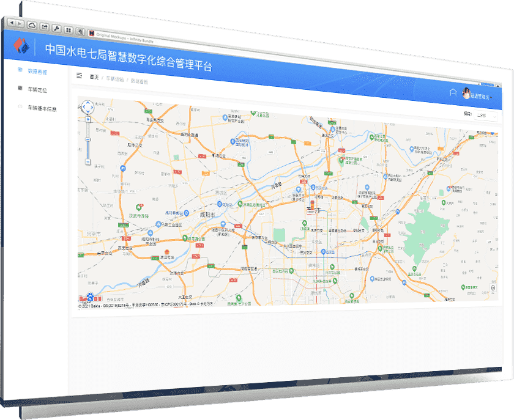Click the grid view icon in toolbar
Screen dimensions: 514x420
(x=69, y=29)
